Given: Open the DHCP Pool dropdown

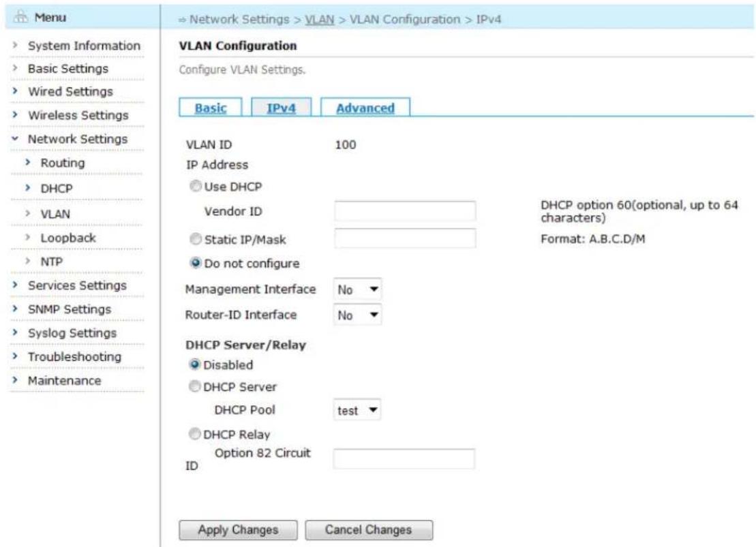Looking at the screenshot, I should pyautogui.click(x=357, y=410).
